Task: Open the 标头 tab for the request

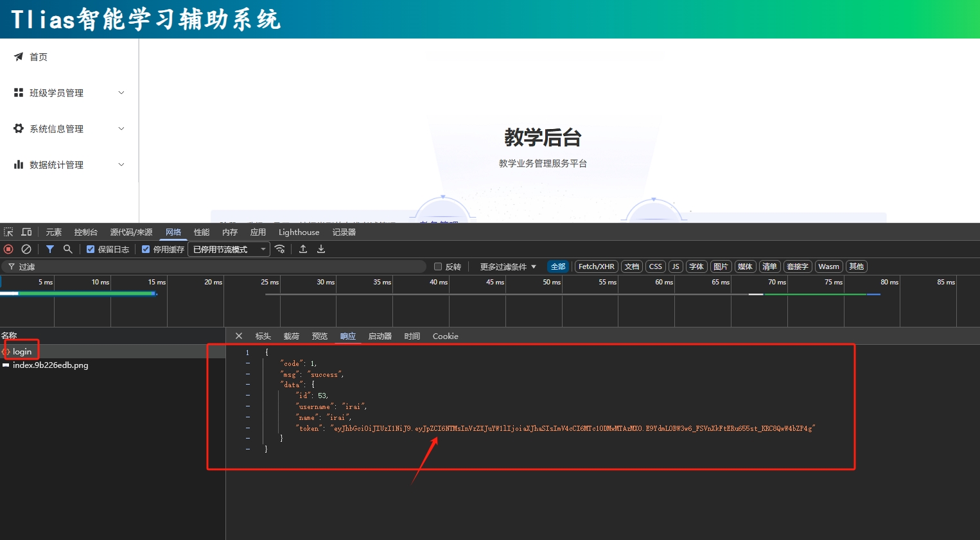Action: (263, 336)
